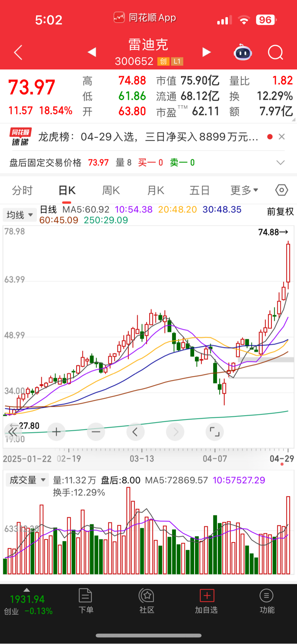The width and height of the screenshot is (297, 644).
Task: Zoom out chart with minus button
Action: pyautogui.click(x=96, y=432)
